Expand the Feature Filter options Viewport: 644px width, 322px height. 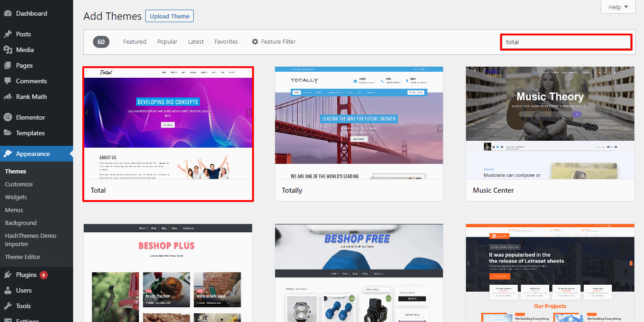point(274,41)
